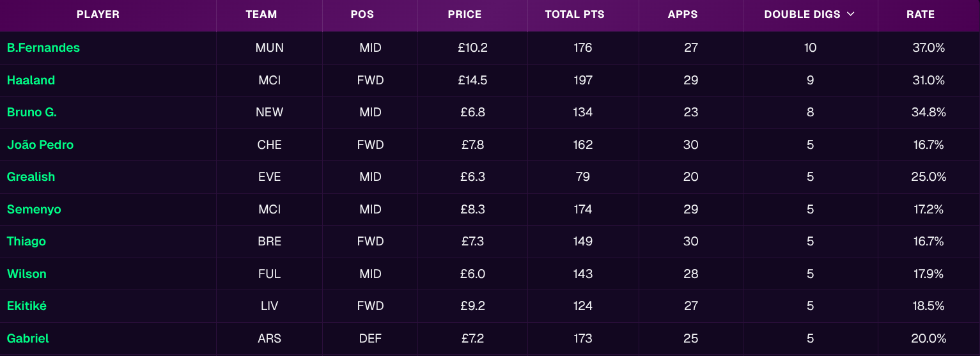Viewport: 980px width, 356px height.
Task: Select Bruno G. player name
Action: pos(32,112)
